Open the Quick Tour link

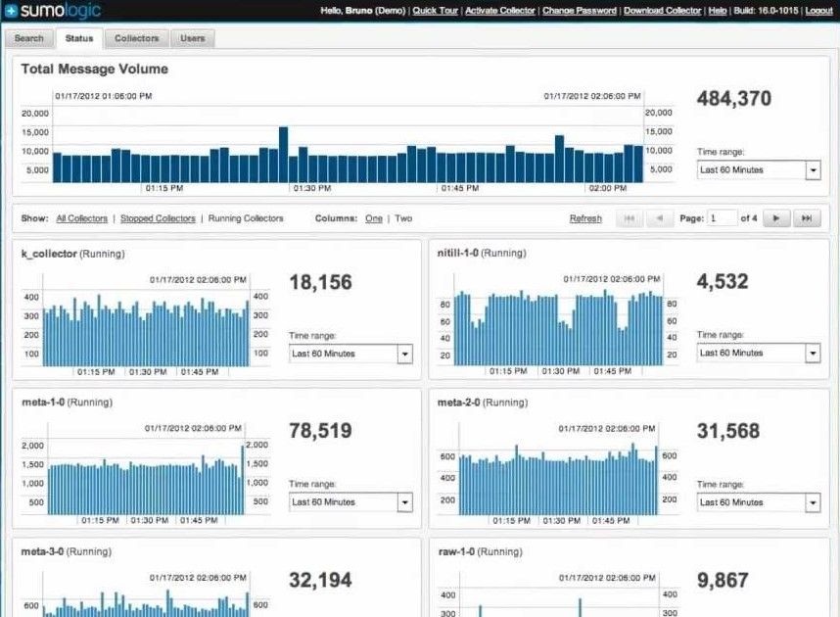click(x=435, y=10)
